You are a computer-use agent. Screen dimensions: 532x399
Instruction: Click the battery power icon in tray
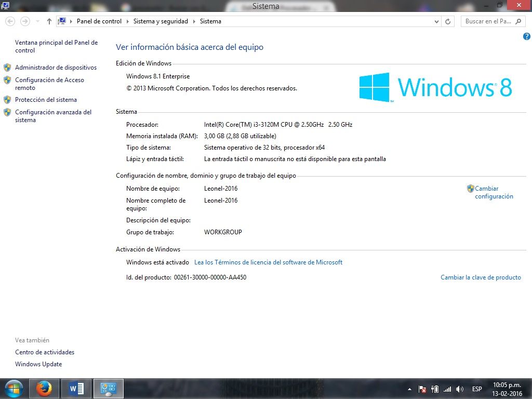435,389
